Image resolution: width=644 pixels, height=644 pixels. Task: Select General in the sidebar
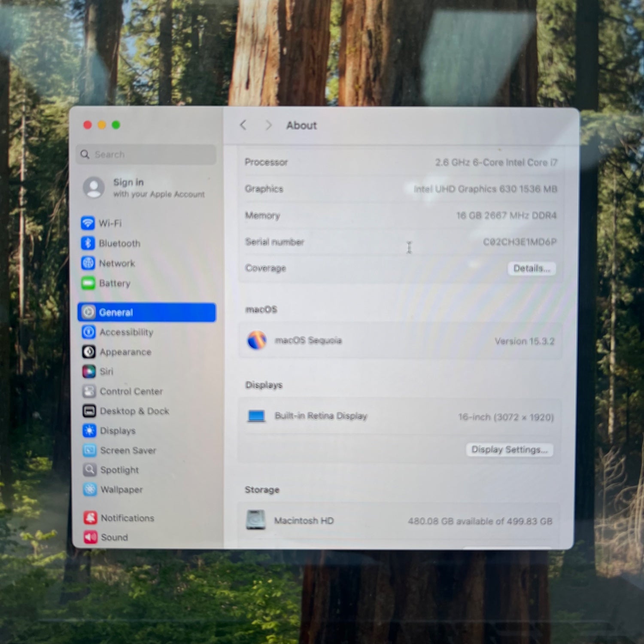point(146,312)
